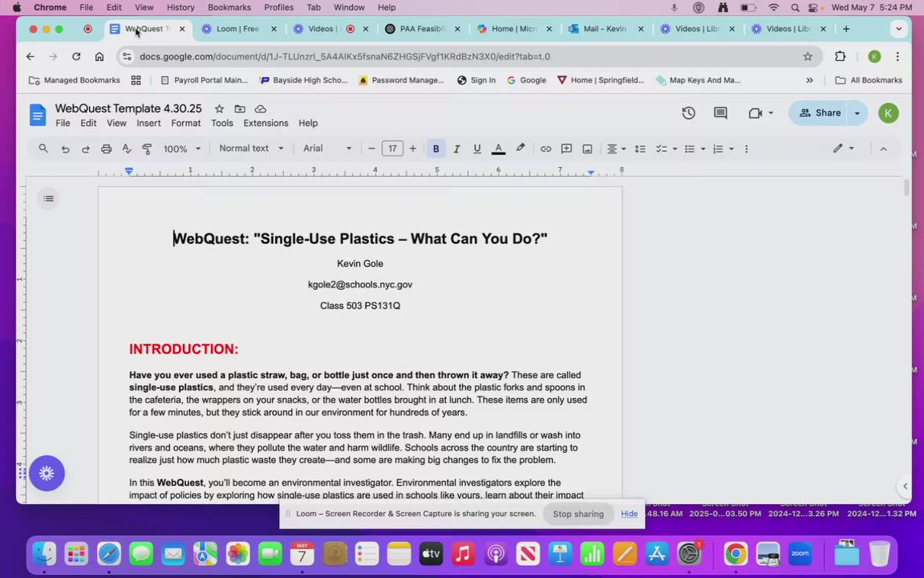The image size is (924, 578).
Task: Open the zoom level dropdown at 100%
Action: [181, 149]
